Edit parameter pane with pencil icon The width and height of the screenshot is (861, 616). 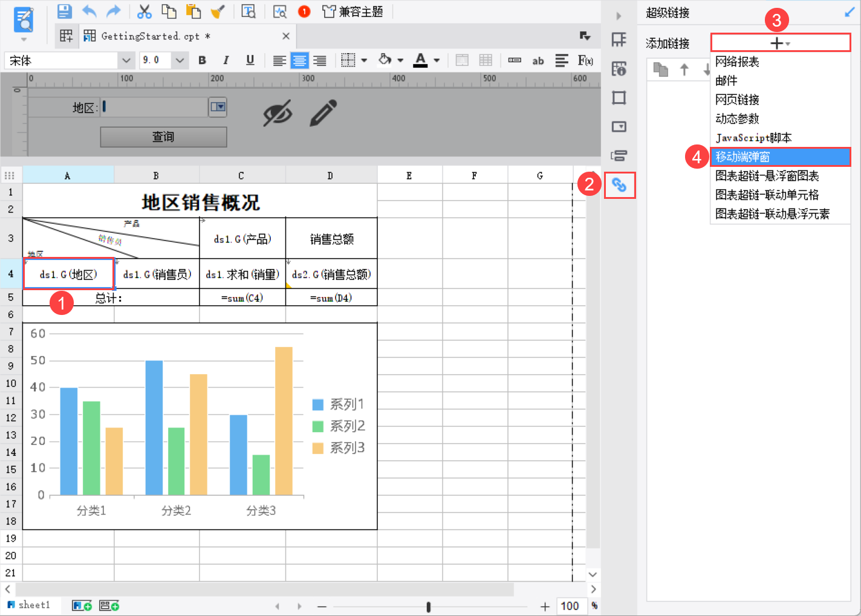[323, 113]
